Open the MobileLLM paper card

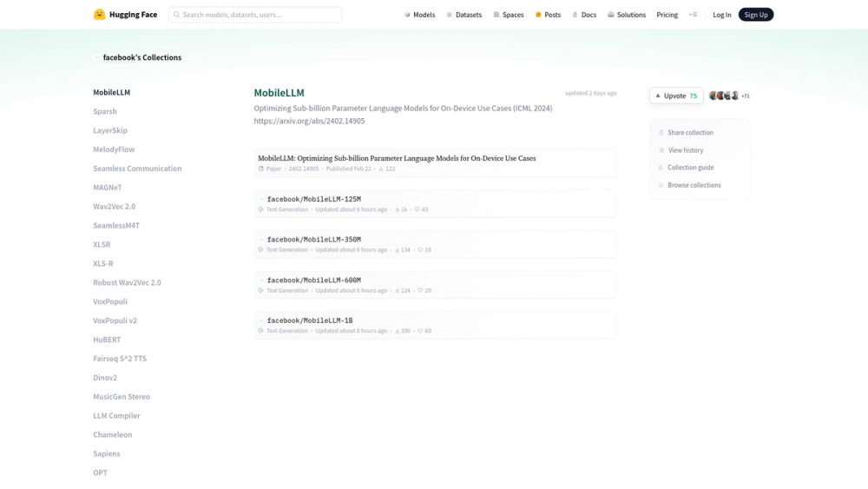[435, 162]
